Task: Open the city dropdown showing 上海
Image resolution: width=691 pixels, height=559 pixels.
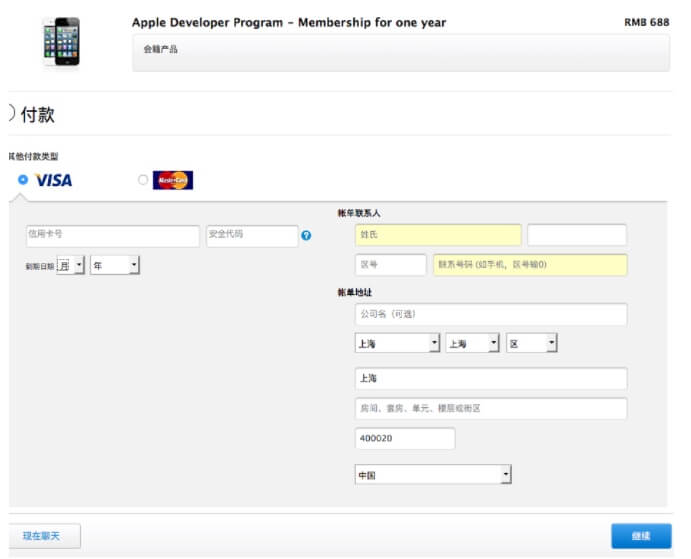Action: coord(472,343)
